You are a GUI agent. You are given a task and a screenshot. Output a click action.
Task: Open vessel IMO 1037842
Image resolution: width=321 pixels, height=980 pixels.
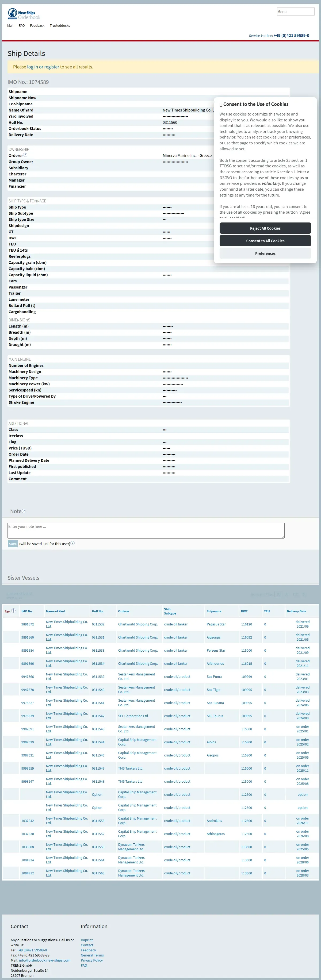click(27, 821)
